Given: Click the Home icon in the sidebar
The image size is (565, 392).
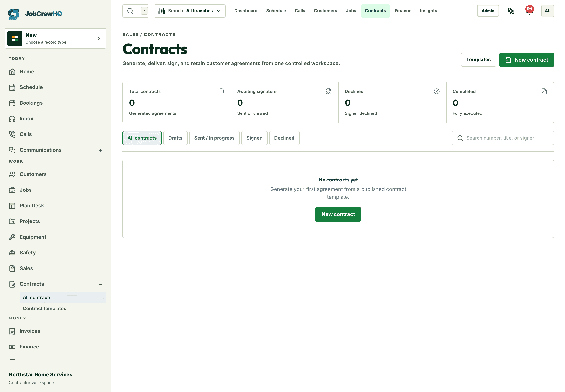Looking at the screenshot, I should click(x=12, y=72).
